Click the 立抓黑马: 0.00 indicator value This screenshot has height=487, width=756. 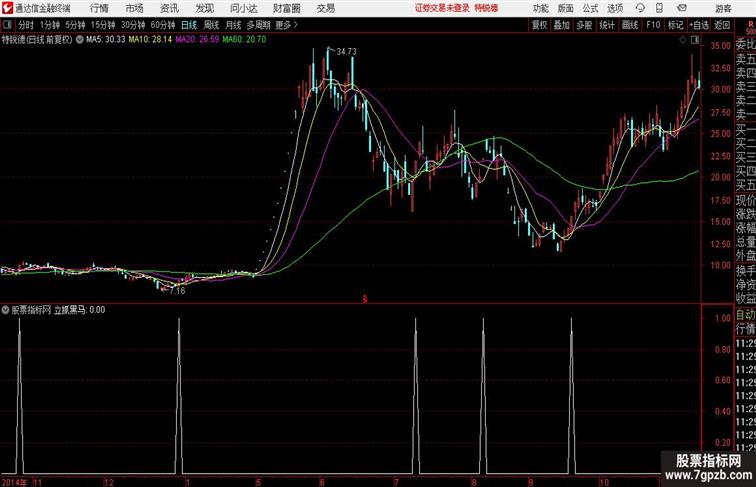click(x=80, y=310)
